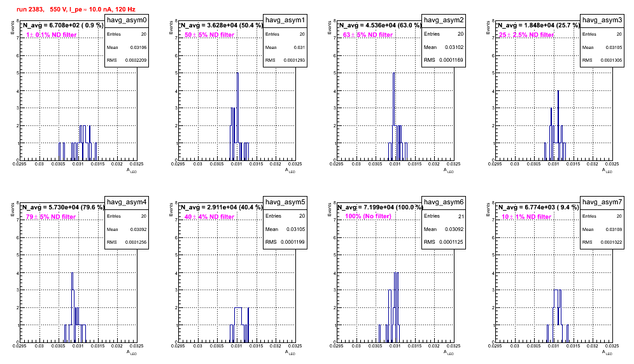Pick the magenta 63±5% ND filter caption

click(368, 35)
